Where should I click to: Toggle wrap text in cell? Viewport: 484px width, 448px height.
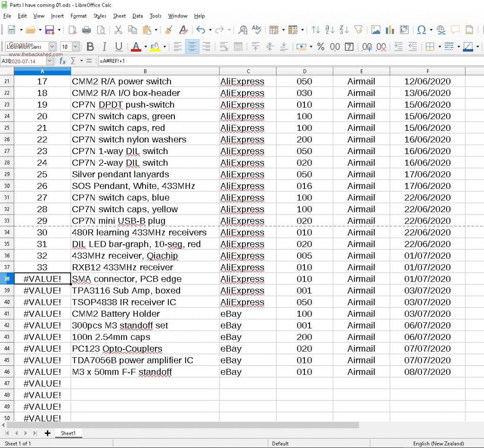tap(224, 47)
